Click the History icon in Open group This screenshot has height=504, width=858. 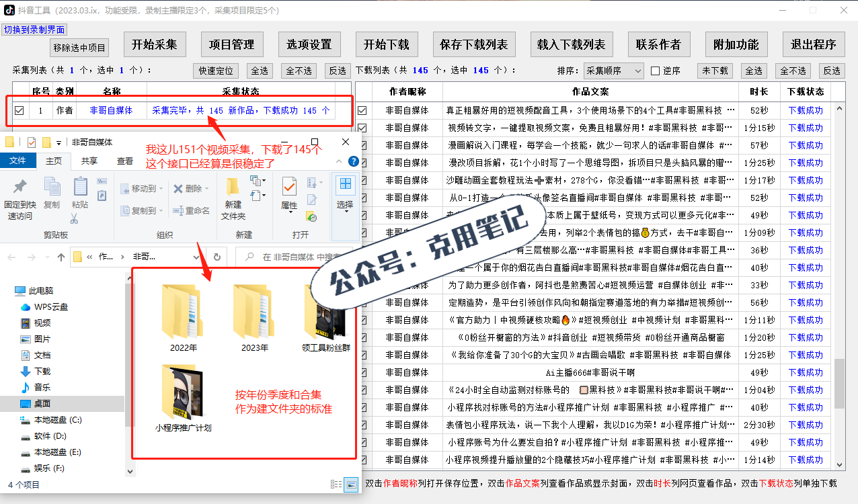[311, 216]
